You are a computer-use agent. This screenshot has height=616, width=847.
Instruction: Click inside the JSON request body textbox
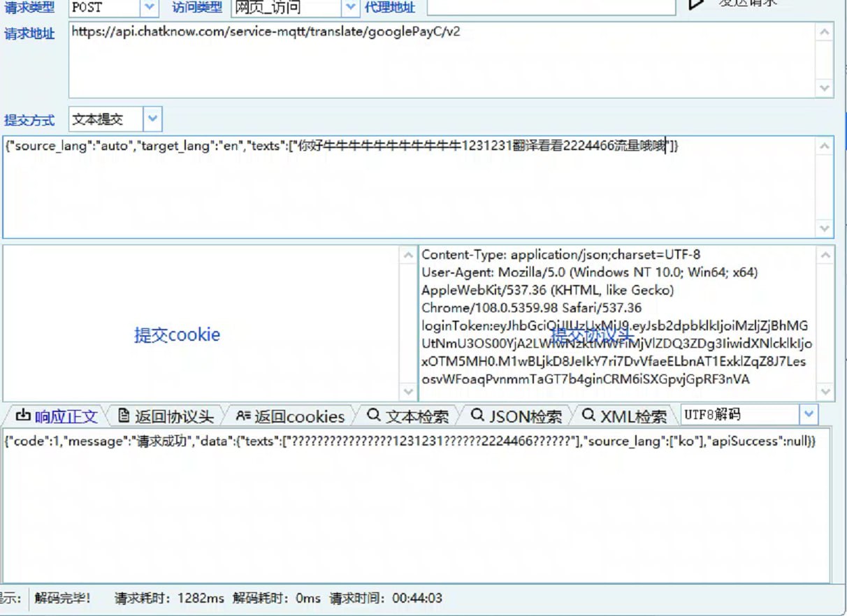click(408, 187)
